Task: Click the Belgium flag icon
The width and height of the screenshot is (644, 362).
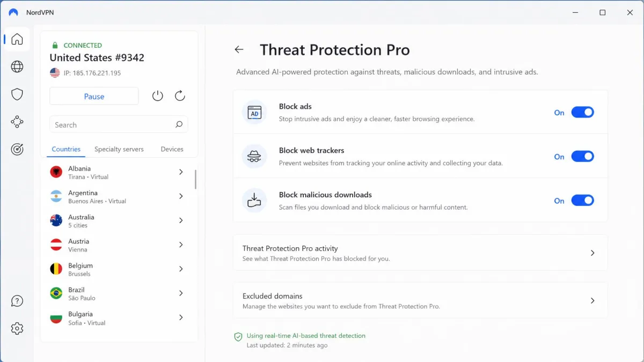Action: tap(56, 269)
